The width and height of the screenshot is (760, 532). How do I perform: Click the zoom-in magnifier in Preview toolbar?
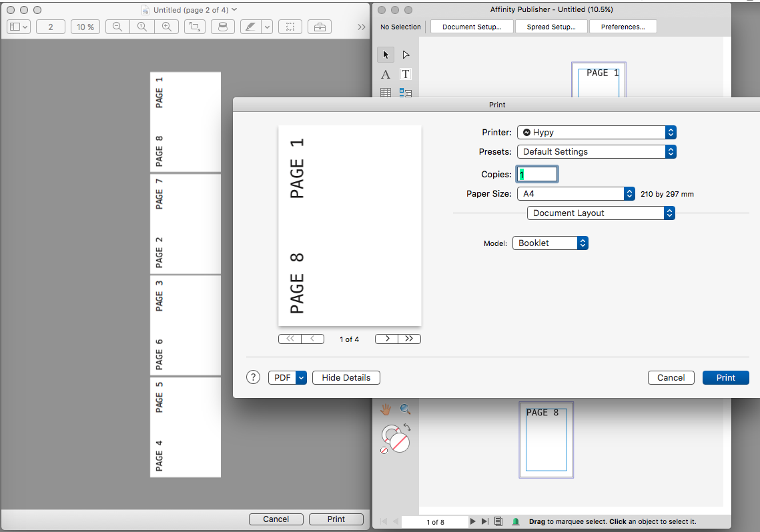point(165,27)
